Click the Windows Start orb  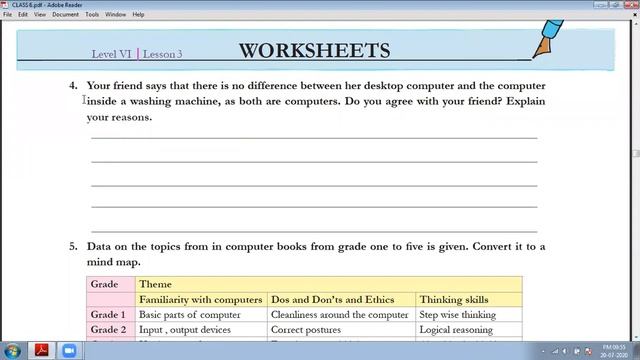coord(12,351)
